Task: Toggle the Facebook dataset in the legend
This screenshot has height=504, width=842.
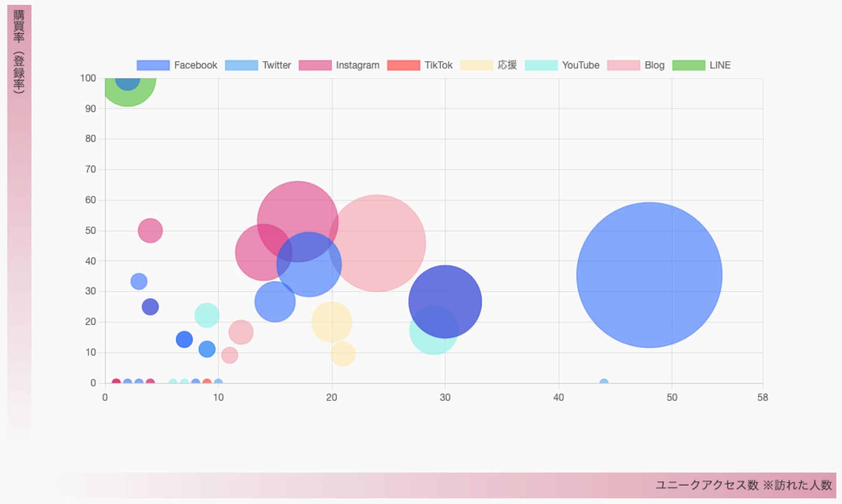Action: [177, 65]
